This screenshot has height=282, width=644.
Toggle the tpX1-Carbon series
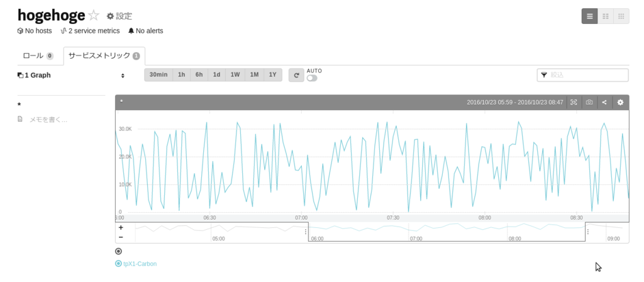(x=136, y=264)
